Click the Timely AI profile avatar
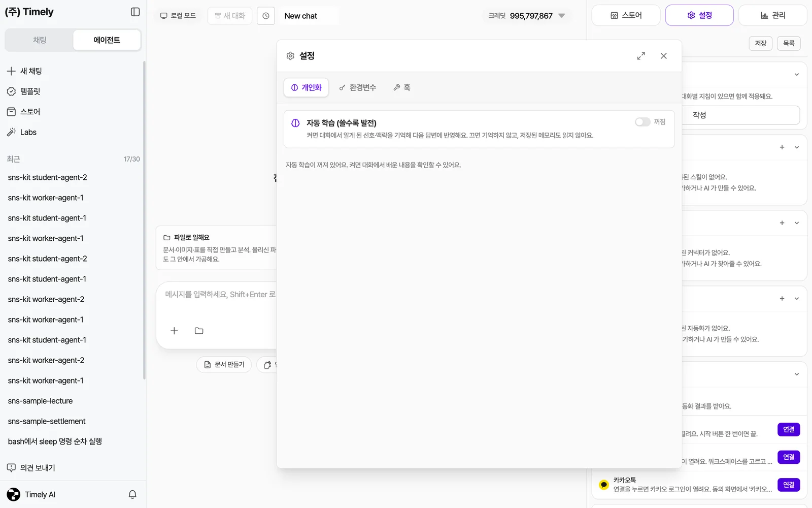 (14, 494)
